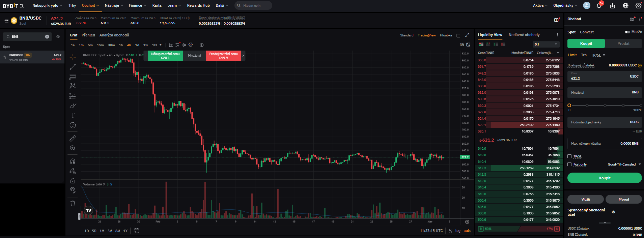The image size is (644, 238).
Task: Select the ruler measure tool
Action: [73, 138]
